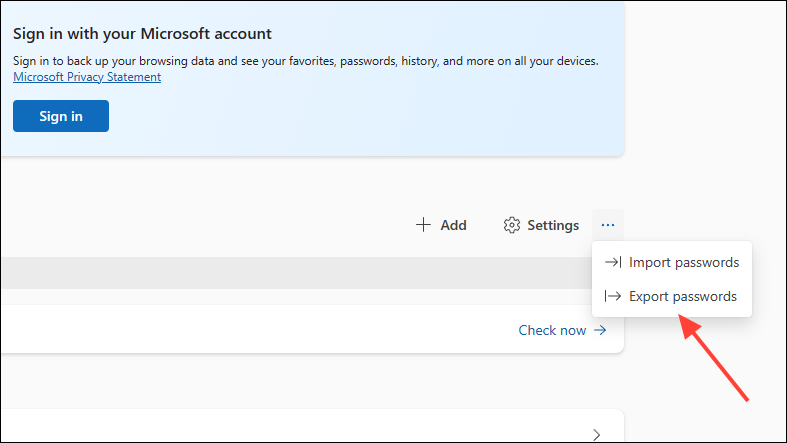Click the arrow icon after Check now
Screen dimensions: 787x443
600,330
